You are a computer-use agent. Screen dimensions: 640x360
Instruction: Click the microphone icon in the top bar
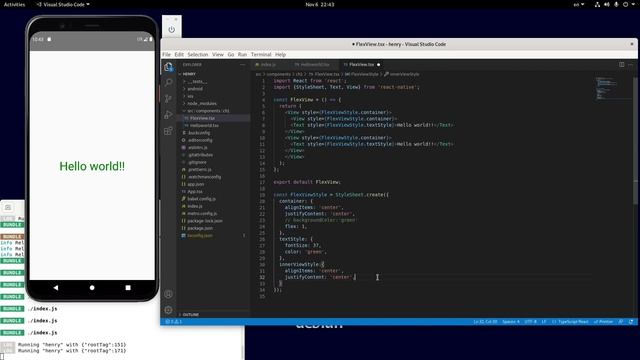(616, 4)
